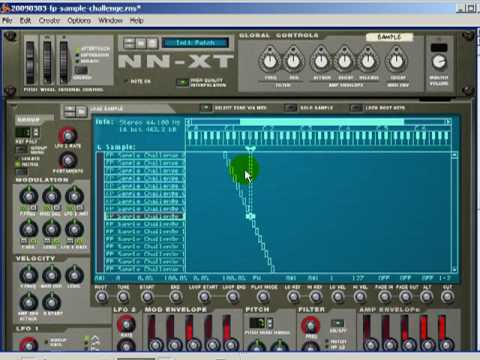Image resolution: width=480 pixels, height=360 pixels.
Task: Toggle Select Zone Via MIDI button
Action: tap(206, 108)
